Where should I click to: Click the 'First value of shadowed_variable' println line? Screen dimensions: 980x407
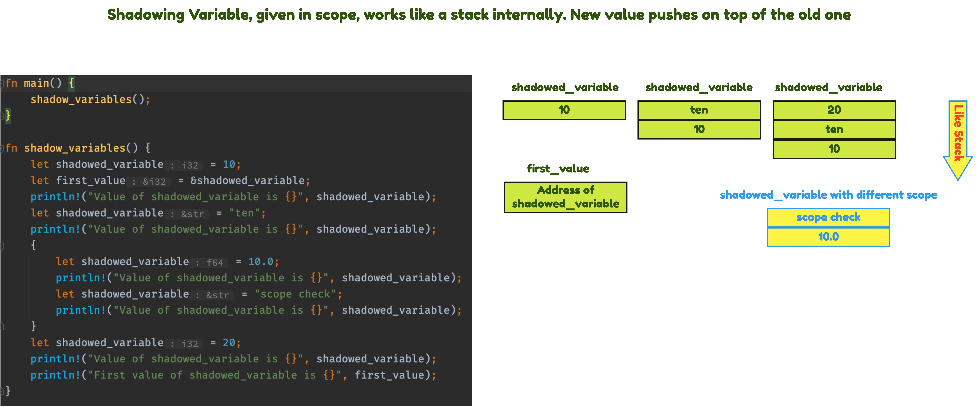[x=233, y=375]
